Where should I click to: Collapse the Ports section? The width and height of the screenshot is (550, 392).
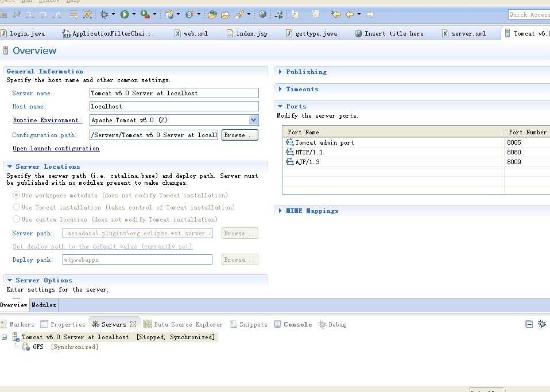pos(280,106)
